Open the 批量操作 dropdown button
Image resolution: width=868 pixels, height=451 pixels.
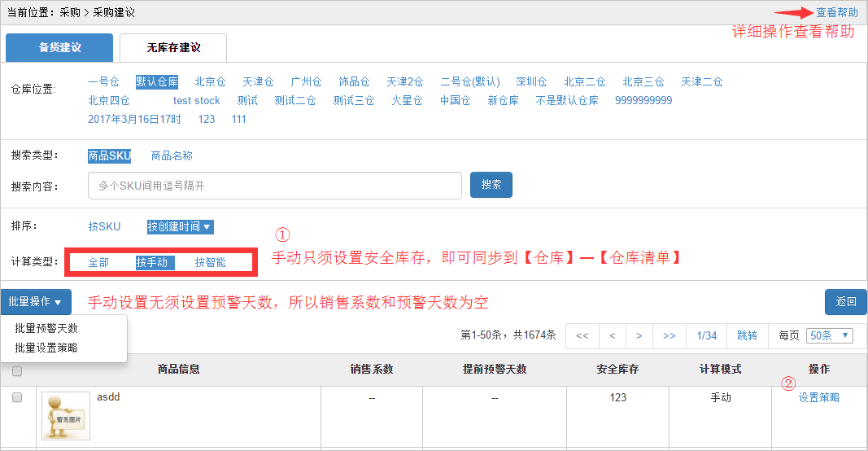click(x=36, y=302)
